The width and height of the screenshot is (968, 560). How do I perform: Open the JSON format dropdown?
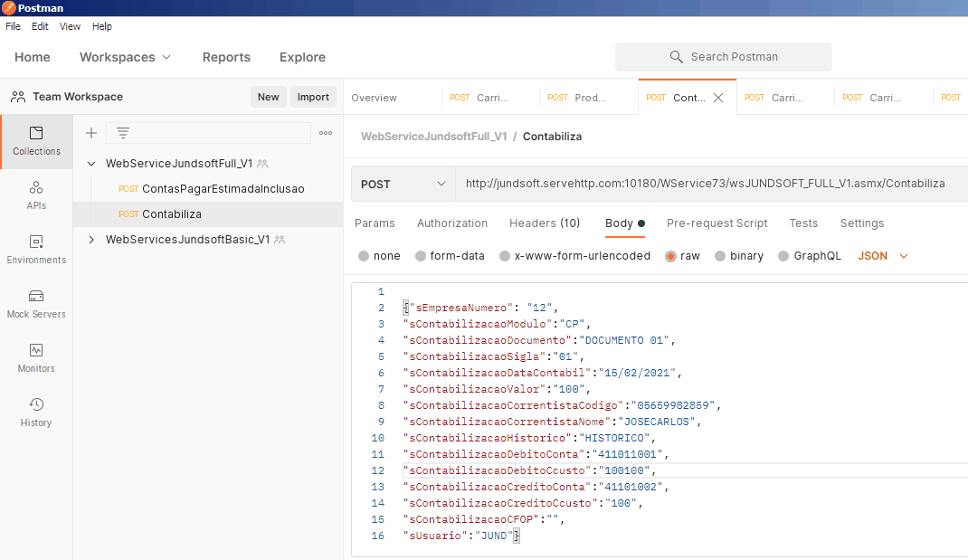pos(883,256)
